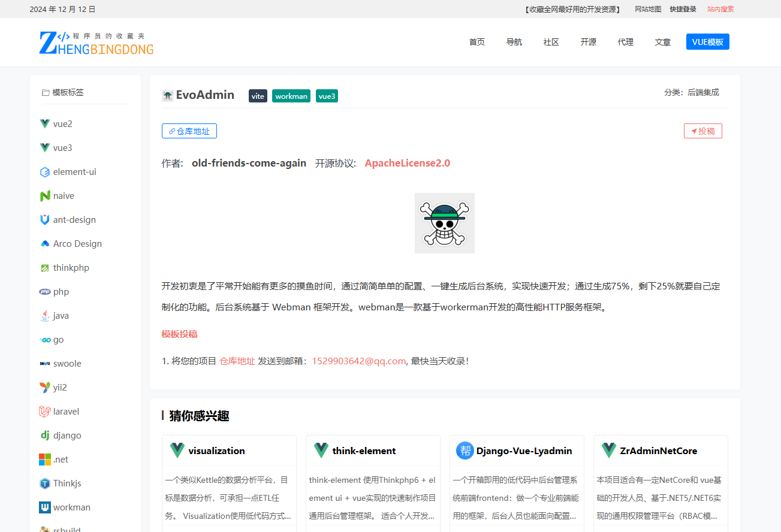Click the red 仓库地址 link in submission note
This screenshot has width=781, height=532.
237,361
